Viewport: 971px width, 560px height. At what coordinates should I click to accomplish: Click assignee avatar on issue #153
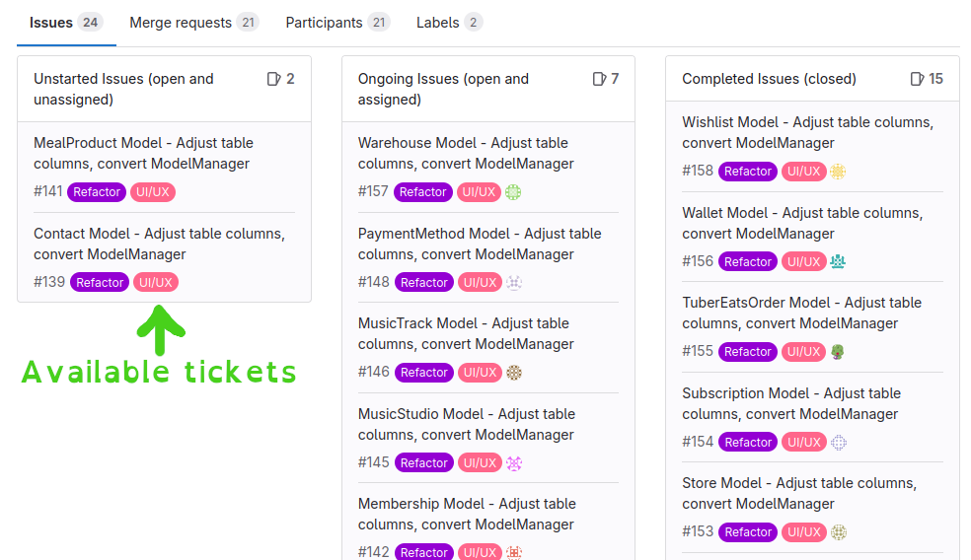(839, 532)
